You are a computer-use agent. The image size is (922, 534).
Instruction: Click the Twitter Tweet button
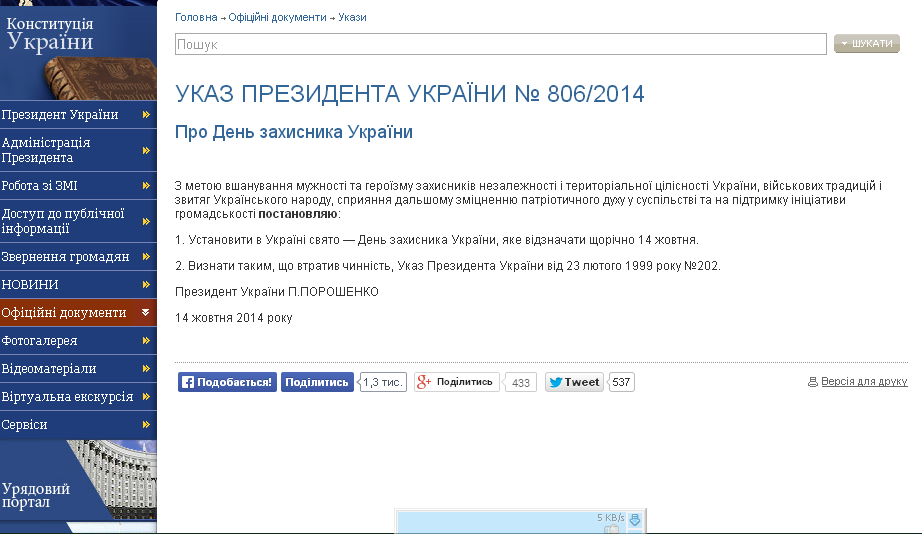pos(574,382)
